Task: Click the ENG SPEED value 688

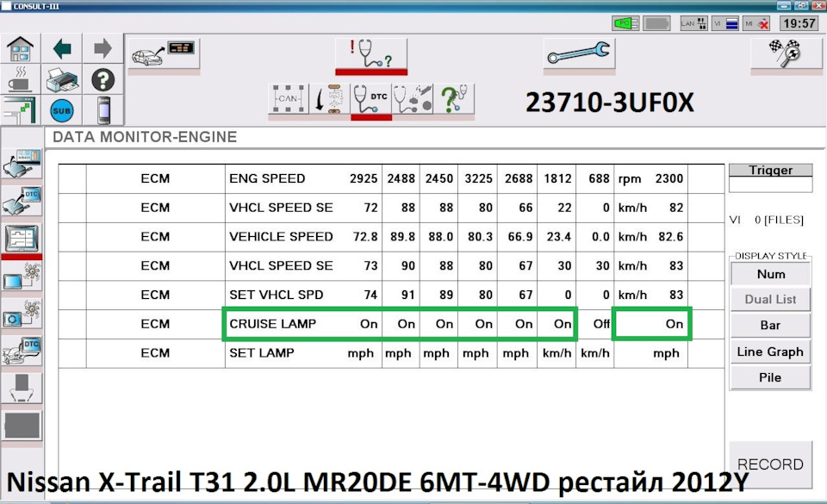Action: (600, 178)
